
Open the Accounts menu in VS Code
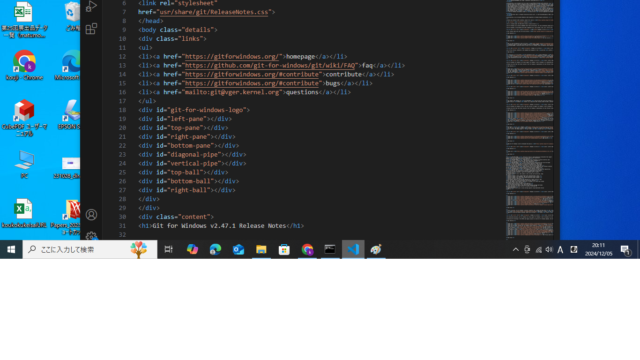[91, 215]
